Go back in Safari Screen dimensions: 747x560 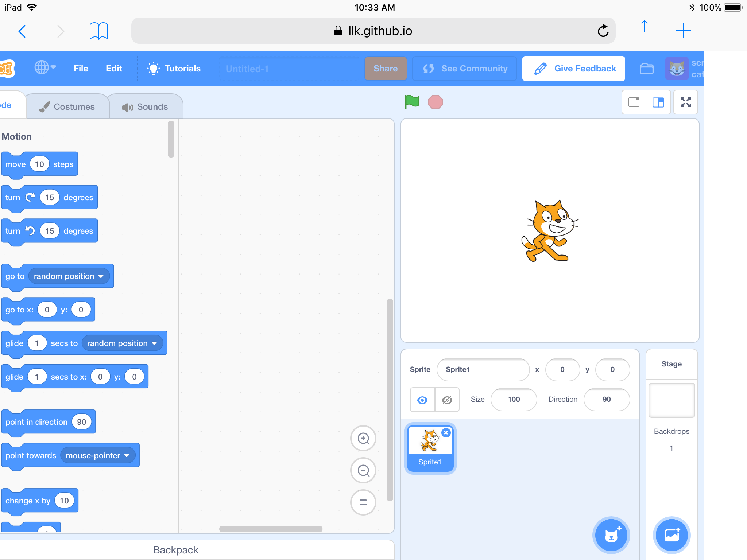22,31
